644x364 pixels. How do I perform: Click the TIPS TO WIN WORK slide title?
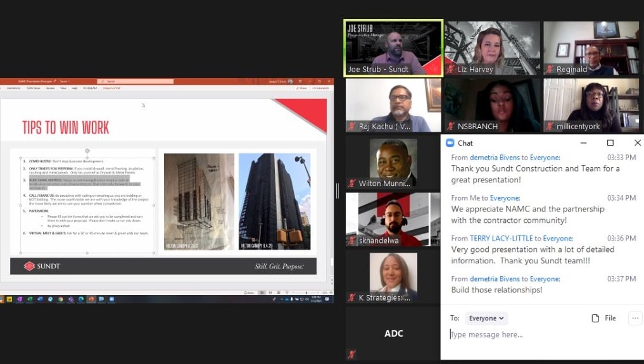[66, 128]
